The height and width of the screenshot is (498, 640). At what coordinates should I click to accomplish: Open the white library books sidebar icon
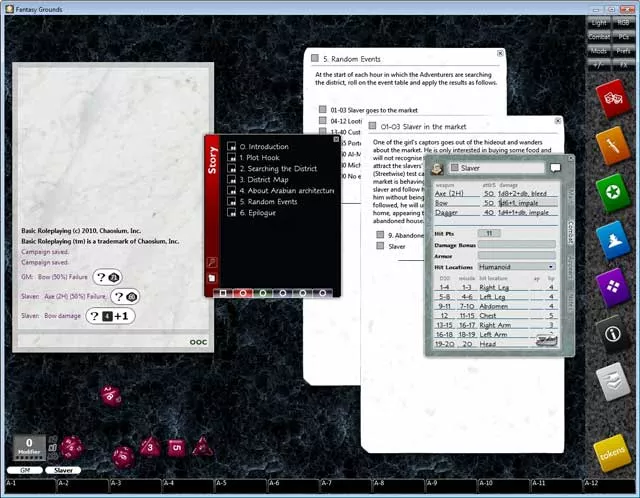(613, 381)
